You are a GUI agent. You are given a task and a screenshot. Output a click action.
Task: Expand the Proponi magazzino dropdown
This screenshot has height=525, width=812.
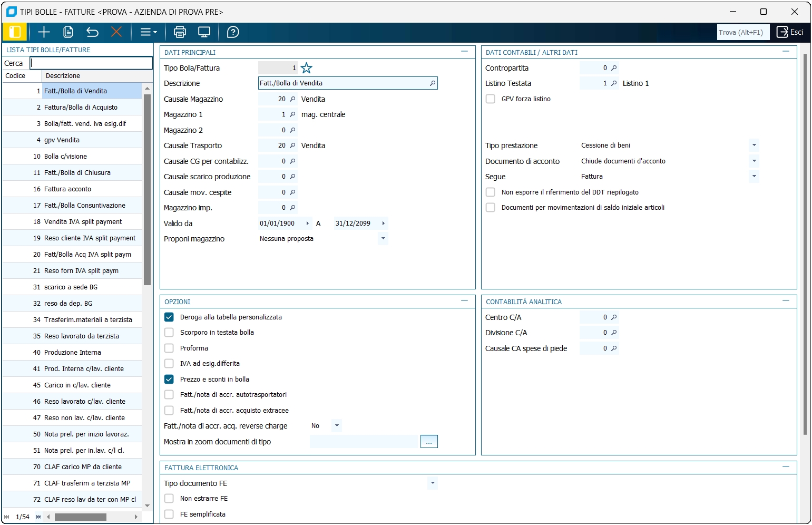pyautogui.click(x=383, y=239)
